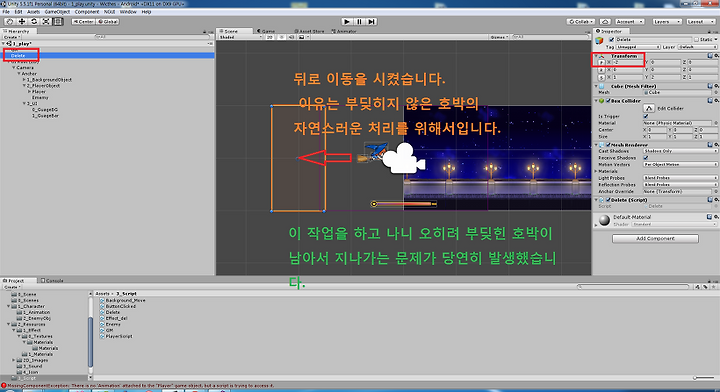Viewport: 720px width, 392px height.
Task: Start Play mode
Action: 347,22
